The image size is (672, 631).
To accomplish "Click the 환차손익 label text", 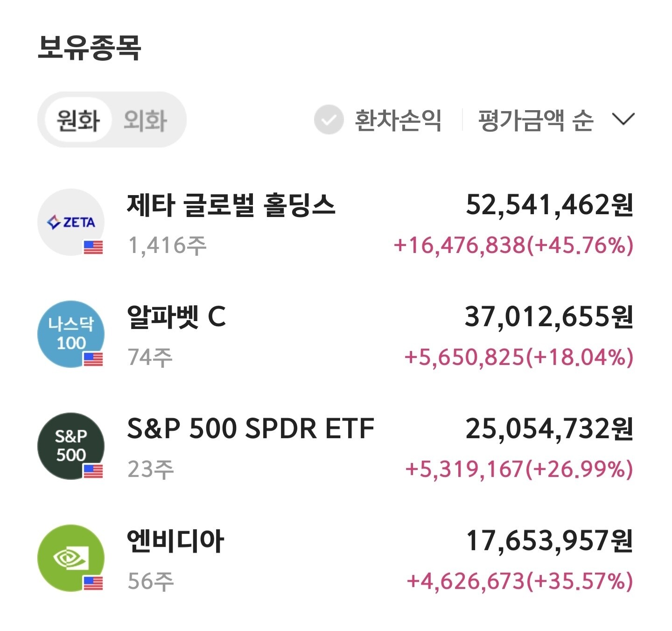I will click(x=398, y=120).
